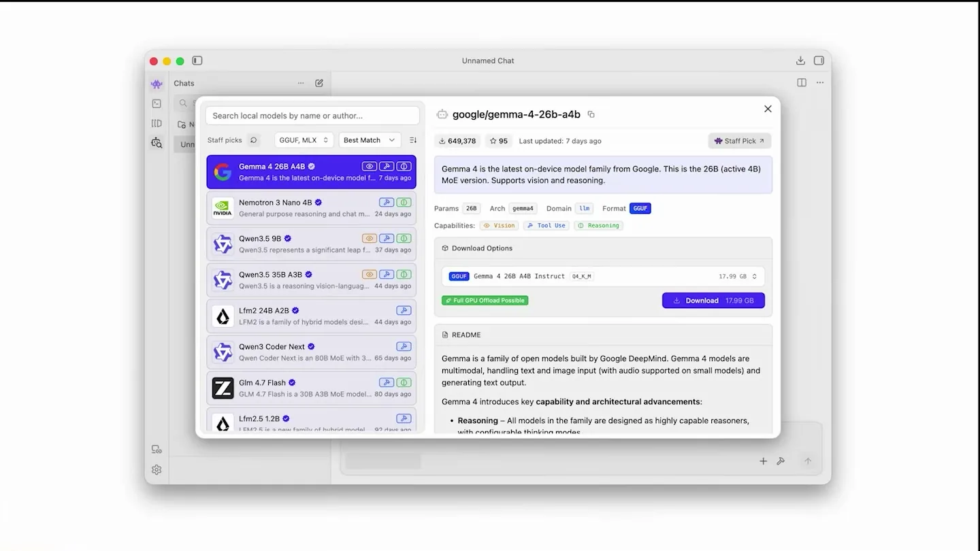Click the Vision capability tag
Viewport: 980px width, 551px height.
(499, 225)
